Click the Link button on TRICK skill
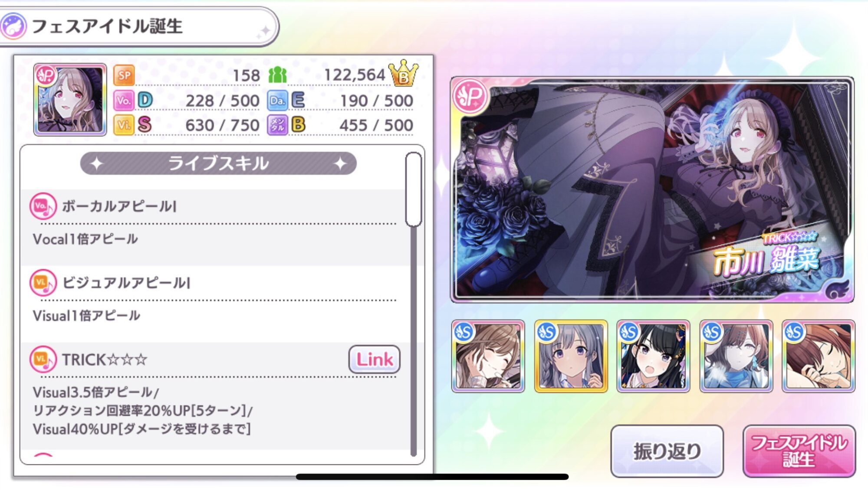The height and width of the screenshot is (490, 868). pos(375,359)
